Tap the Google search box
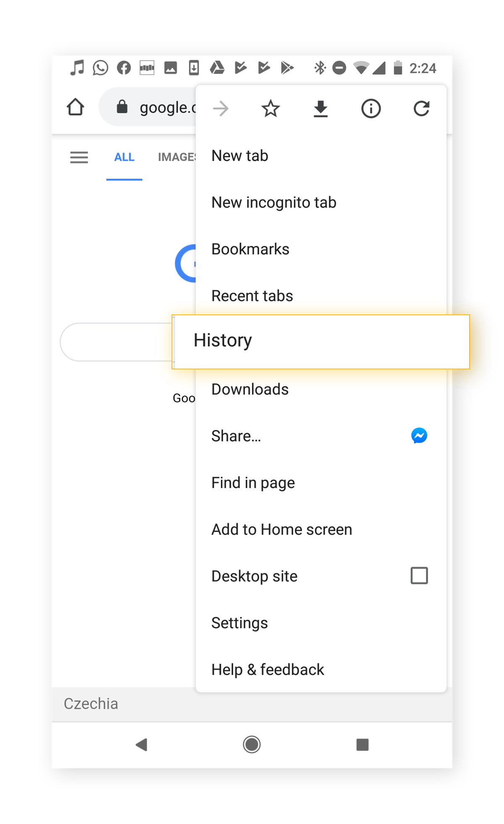This screenshot has width=504, height=824. point(116,342)
